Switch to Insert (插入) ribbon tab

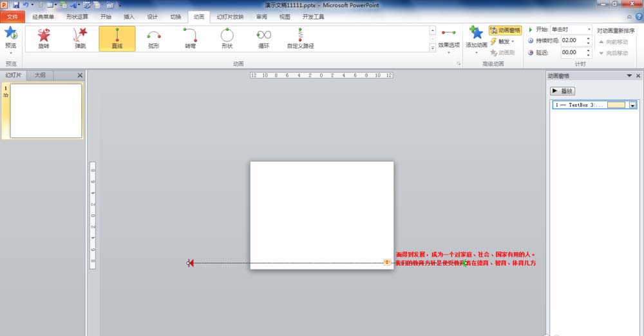[129, 17]
